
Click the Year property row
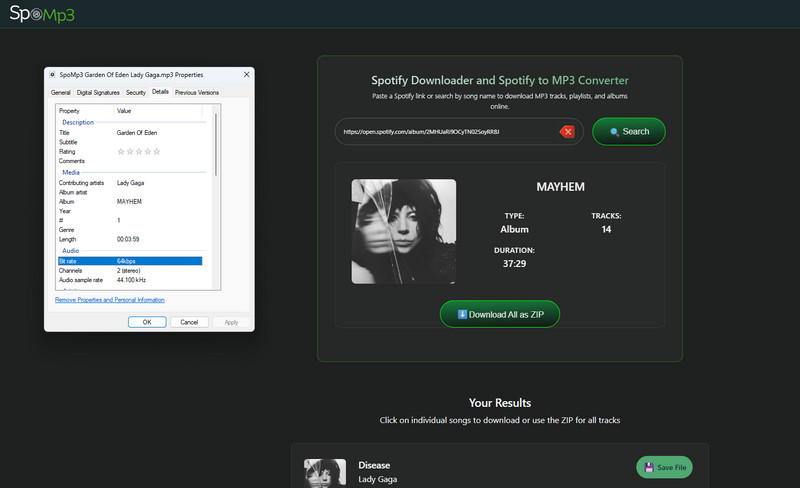(x=130, y=211)
